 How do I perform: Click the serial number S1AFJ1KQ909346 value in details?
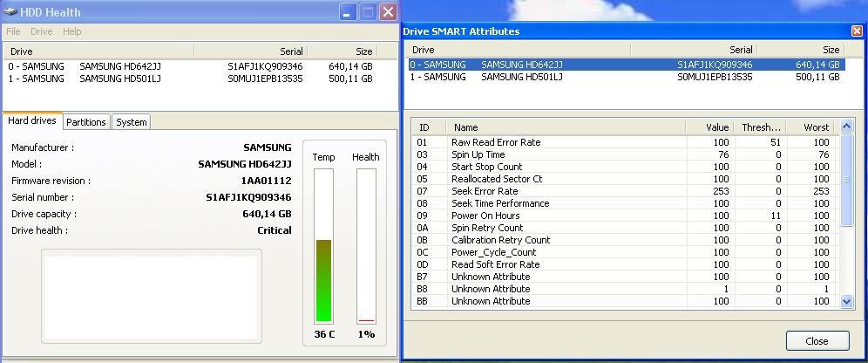[248, 197]
